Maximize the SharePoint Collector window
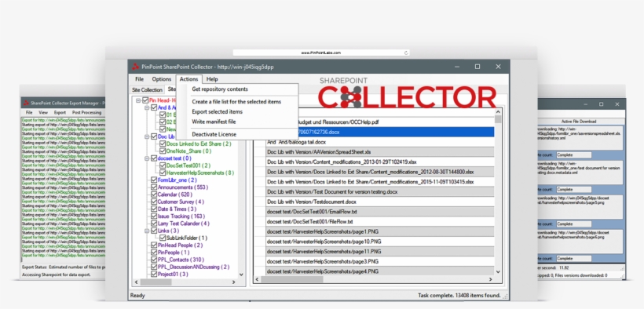This screenshot has height=309, width=644. point(478,67)
